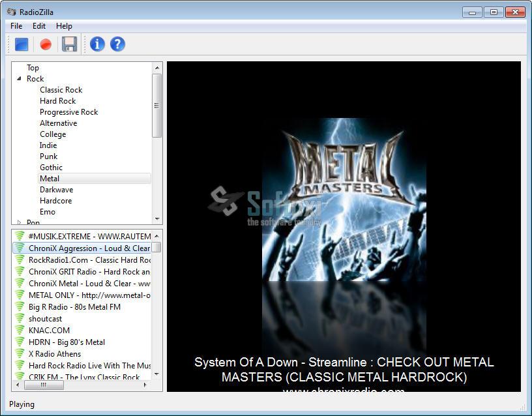Select HDRN - Big 80's Metal station
Screen dimensions: 532x416
(x=66, y=342)
